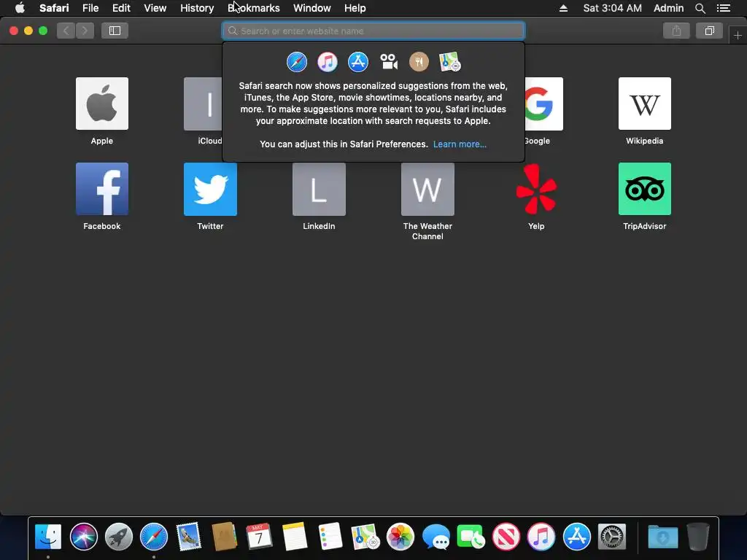The image size is (747, 560).
Task: Open Messages in the Dock
Action: pyautogui.click(x=436, y=537)
